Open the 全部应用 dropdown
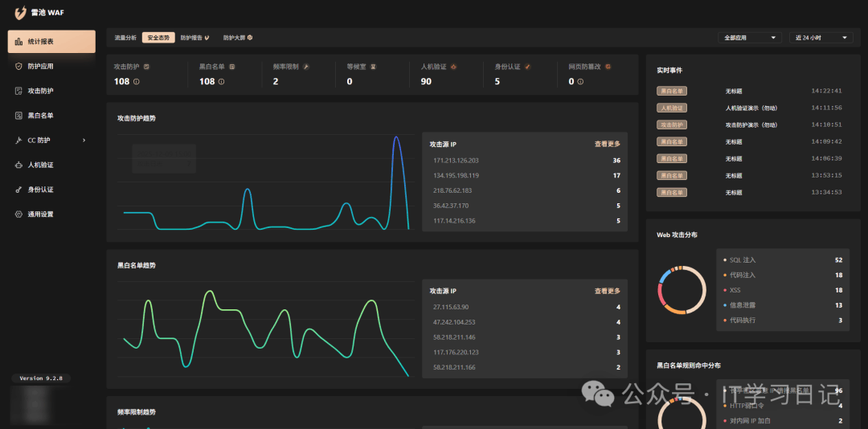Viewport: 868px width, 429px height. pos(751,38)
